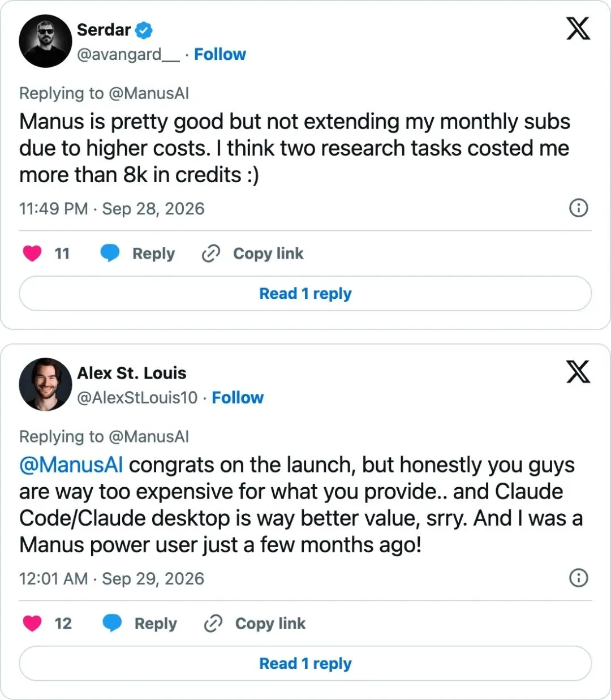Viewport: 611px width, 700px height.
Task: Like Serdar's tweet with the heart icon
Action: 32,254
